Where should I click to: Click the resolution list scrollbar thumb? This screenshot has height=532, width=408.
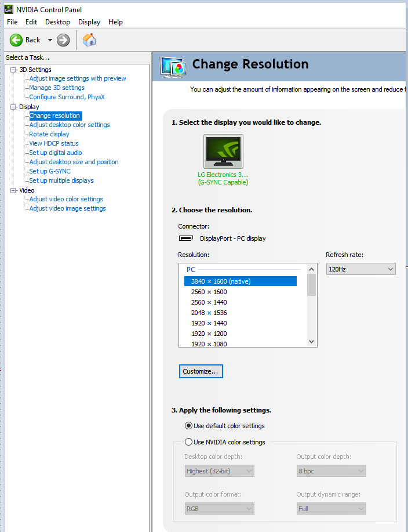312,285
